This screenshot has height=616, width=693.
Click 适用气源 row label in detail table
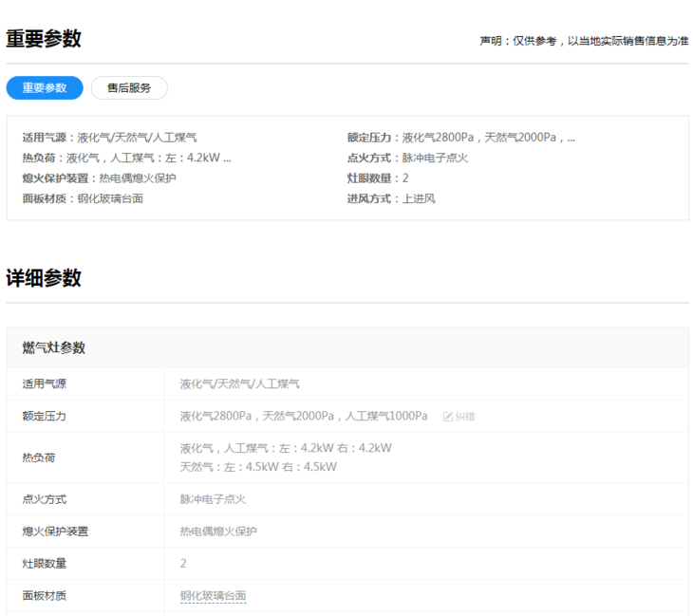tap(45, 384)
